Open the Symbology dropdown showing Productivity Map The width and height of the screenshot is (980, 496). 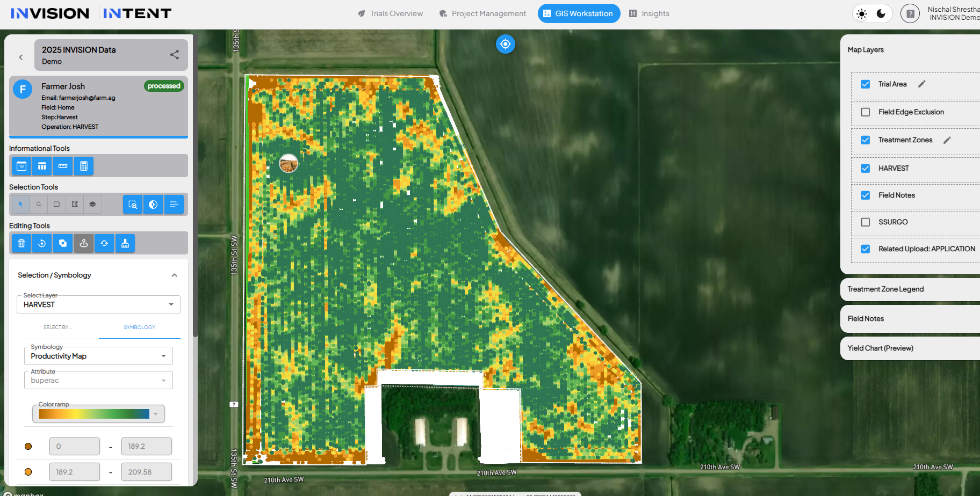pyautogui.click(x=98, y=356)
